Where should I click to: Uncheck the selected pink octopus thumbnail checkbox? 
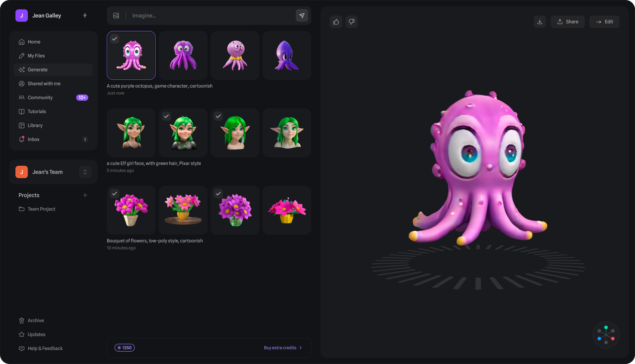point(115,39)
